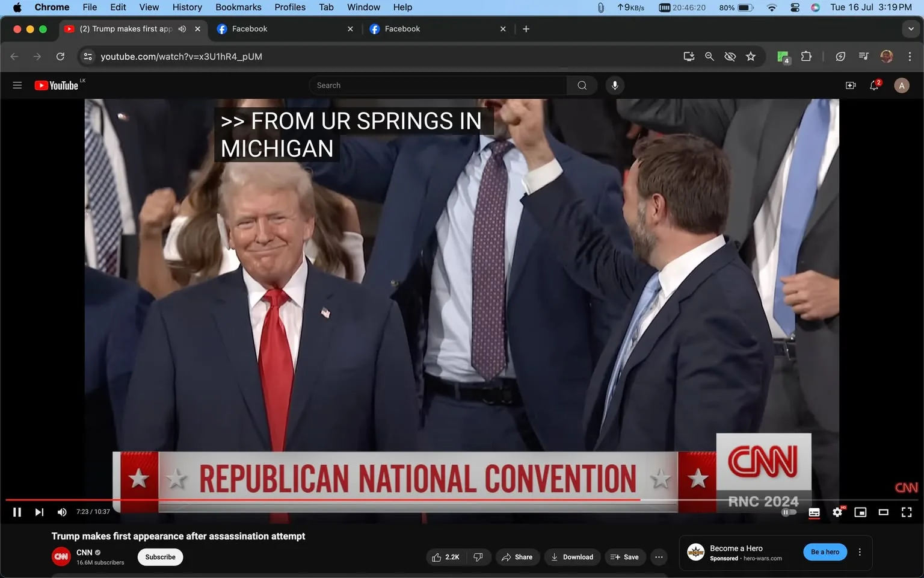Click the Create video icon
Screen dimensions: 924x578
[x=851, y=85]
